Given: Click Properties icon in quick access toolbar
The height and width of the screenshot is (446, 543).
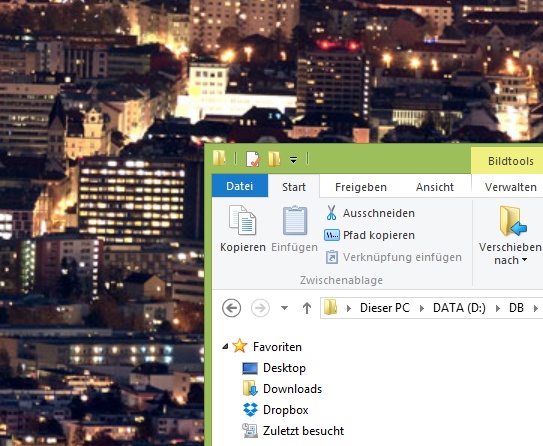Looking at the screenshot, I should tap(253, 159).
